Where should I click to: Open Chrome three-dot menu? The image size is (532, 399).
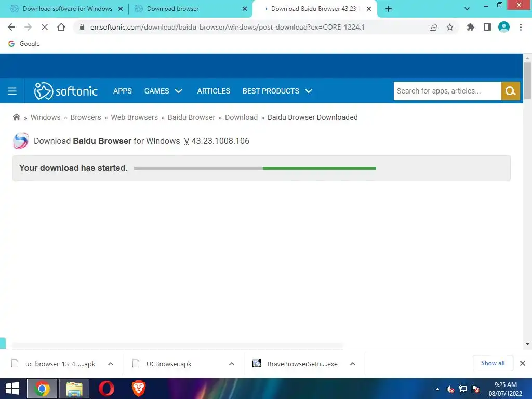point(521,27)
